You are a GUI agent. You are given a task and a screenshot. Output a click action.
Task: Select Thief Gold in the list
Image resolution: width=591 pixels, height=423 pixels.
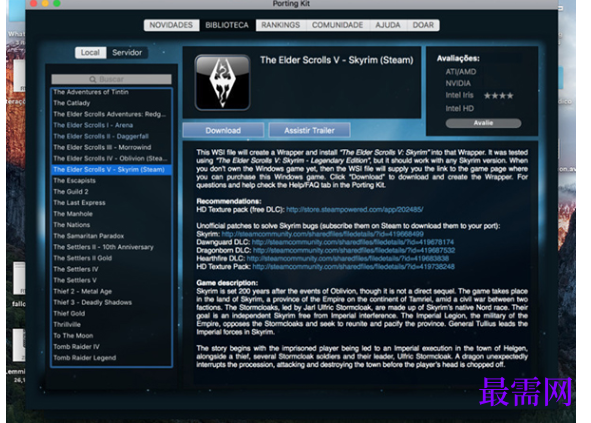pyautogui.click(x=112, y=314)
